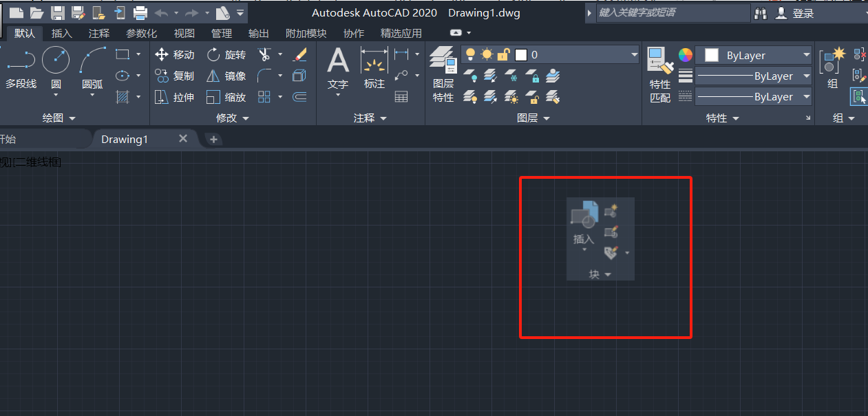Toggle layer lock padlock in layer list
The width and height of the screenshot is (868, 416).
pyautogui.click(x=504, y=55)
